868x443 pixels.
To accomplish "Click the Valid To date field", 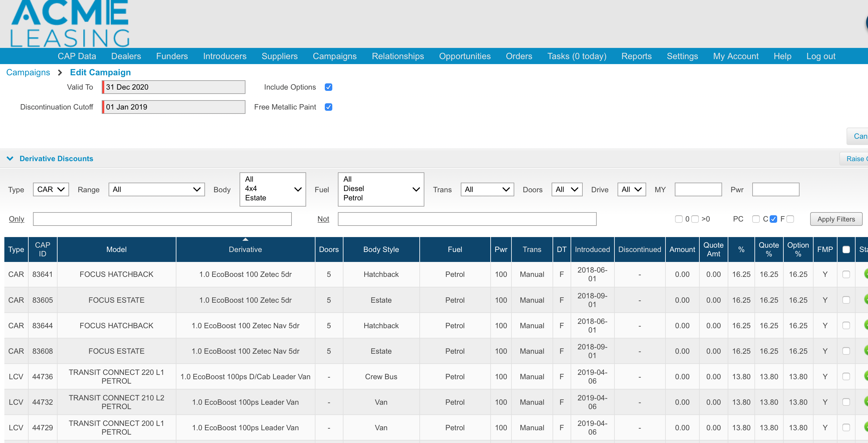I will (174, 87).
